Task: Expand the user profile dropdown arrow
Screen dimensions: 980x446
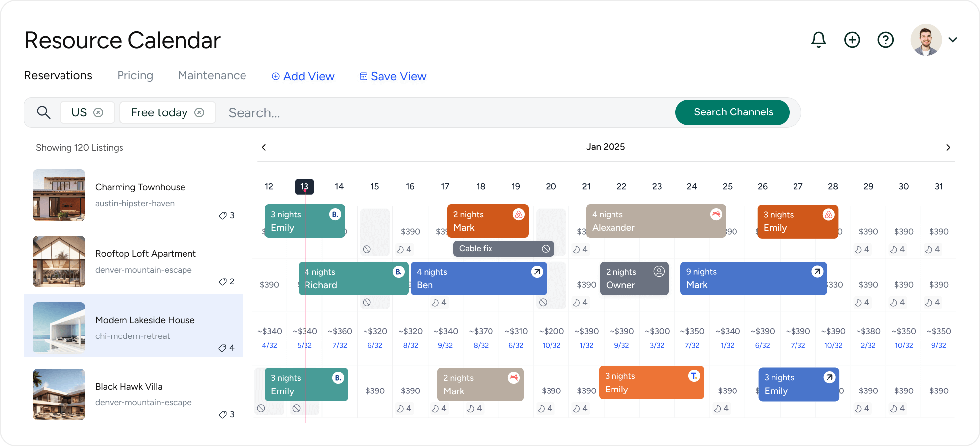Action: (953, 40)
